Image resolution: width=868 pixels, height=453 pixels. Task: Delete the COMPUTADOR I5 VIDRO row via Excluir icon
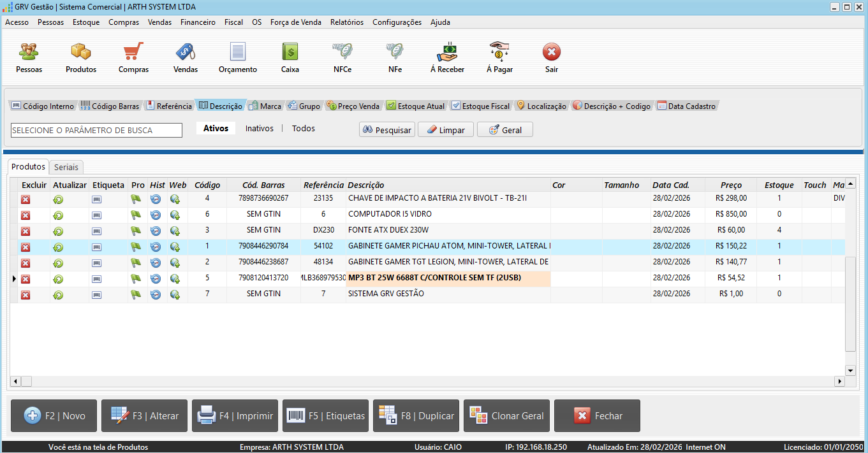click(26, 215)
